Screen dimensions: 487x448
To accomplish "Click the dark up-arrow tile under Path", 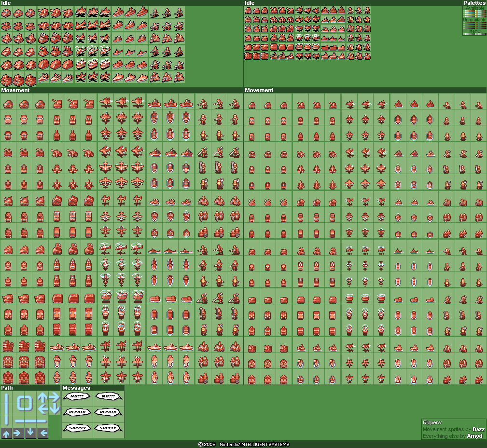I will pyautogui.click(x=6, y=433).
